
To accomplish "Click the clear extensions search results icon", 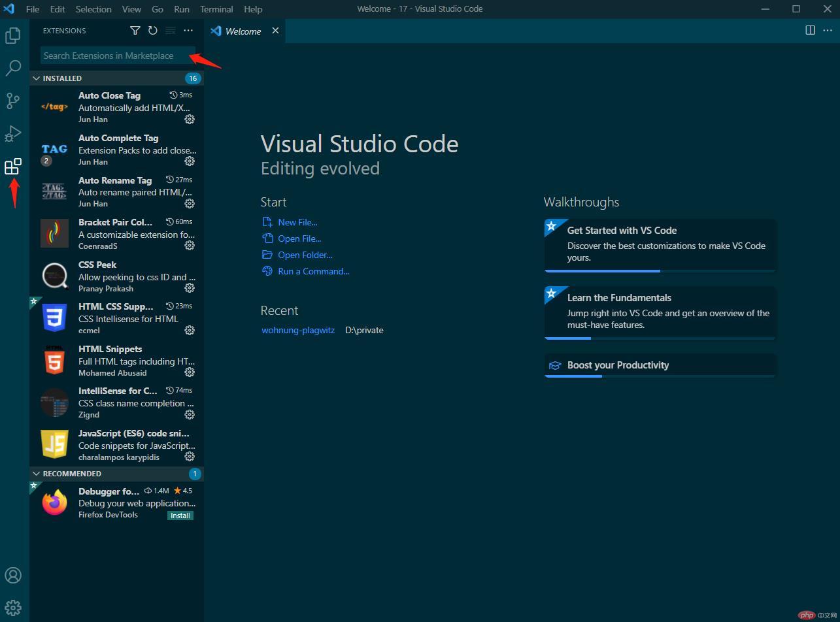I will [170, 31].
